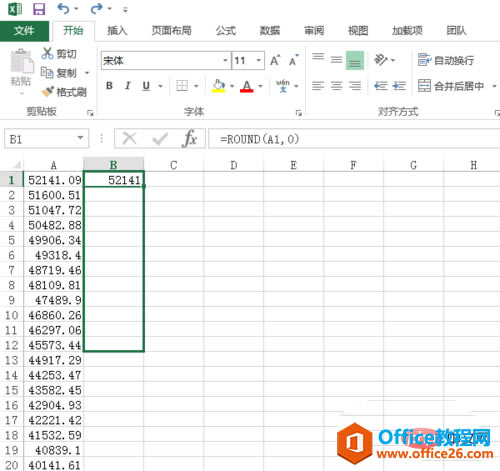Click the Name Box showing B1
This screenshot has width=500, height=471.
coord(46,139)
